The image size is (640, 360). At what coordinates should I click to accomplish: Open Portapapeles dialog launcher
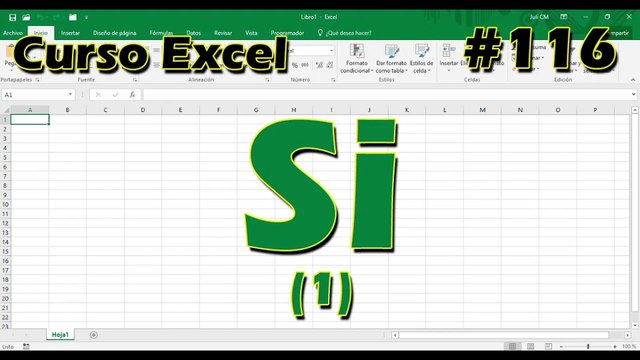pyautogui.click(x=37, y=80)
